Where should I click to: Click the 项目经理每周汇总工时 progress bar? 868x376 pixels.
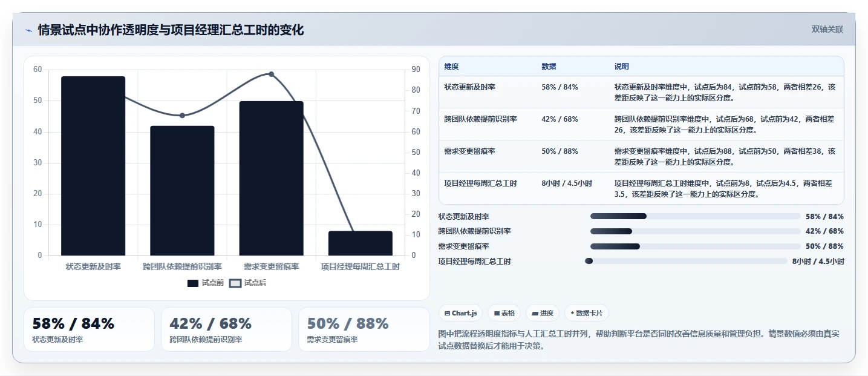[686, 261]
